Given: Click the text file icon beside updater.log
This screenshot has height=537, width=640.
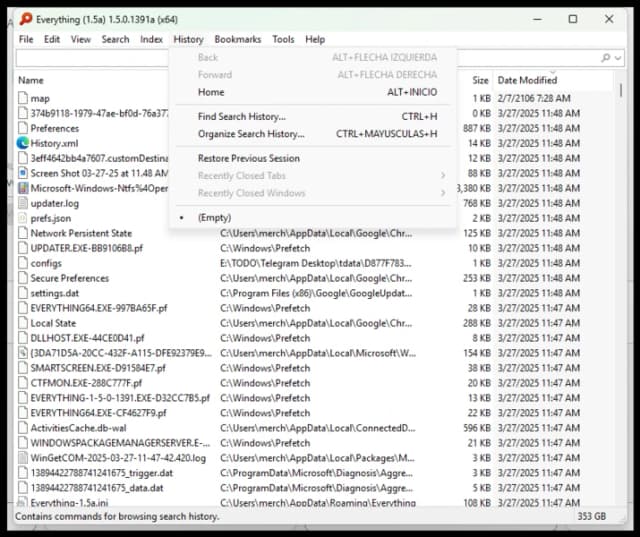Looking at the screenshot, I should click(23, 203).
